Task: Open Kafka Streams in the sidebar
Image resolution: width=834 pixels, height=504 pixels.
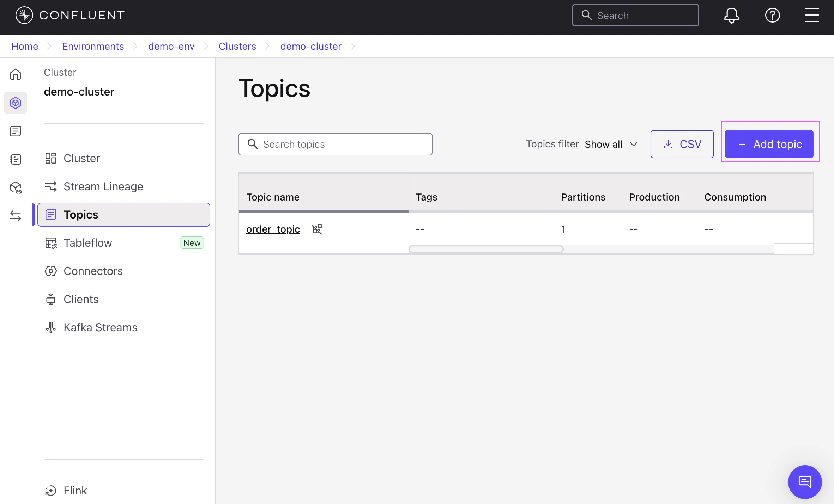Action: pyautogui.click(x=123, y=327)
